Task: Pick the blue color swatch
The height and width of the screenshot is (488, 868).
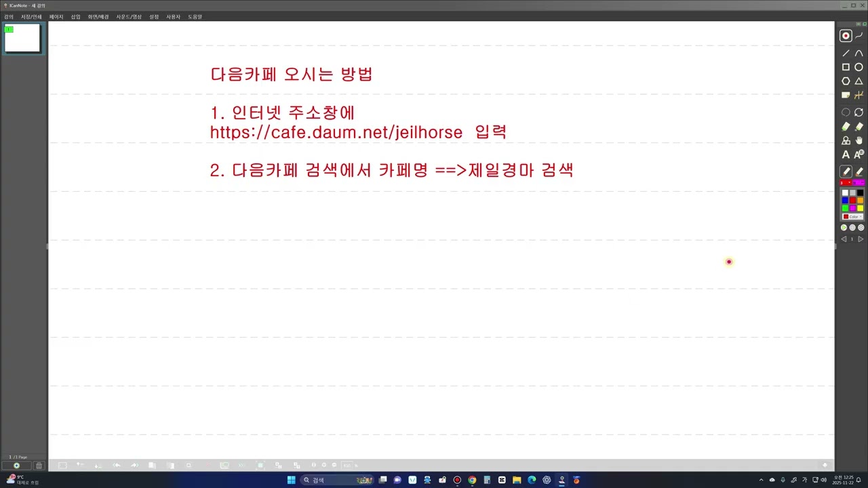Action: click(x=845, y=201)
